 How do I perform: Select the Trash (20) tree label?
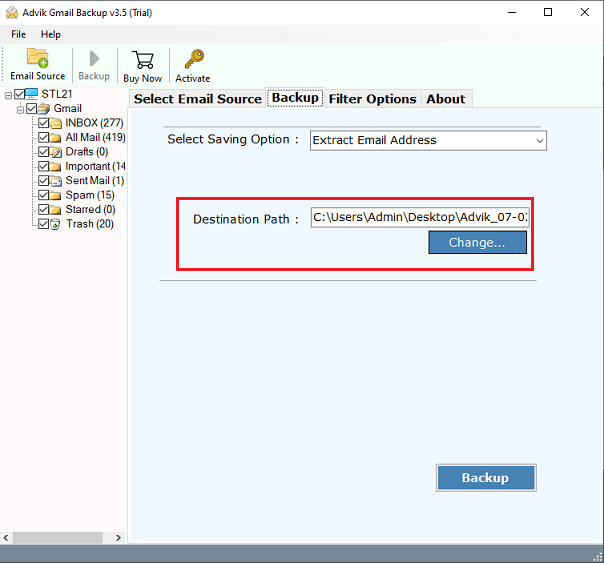point(90,224)
